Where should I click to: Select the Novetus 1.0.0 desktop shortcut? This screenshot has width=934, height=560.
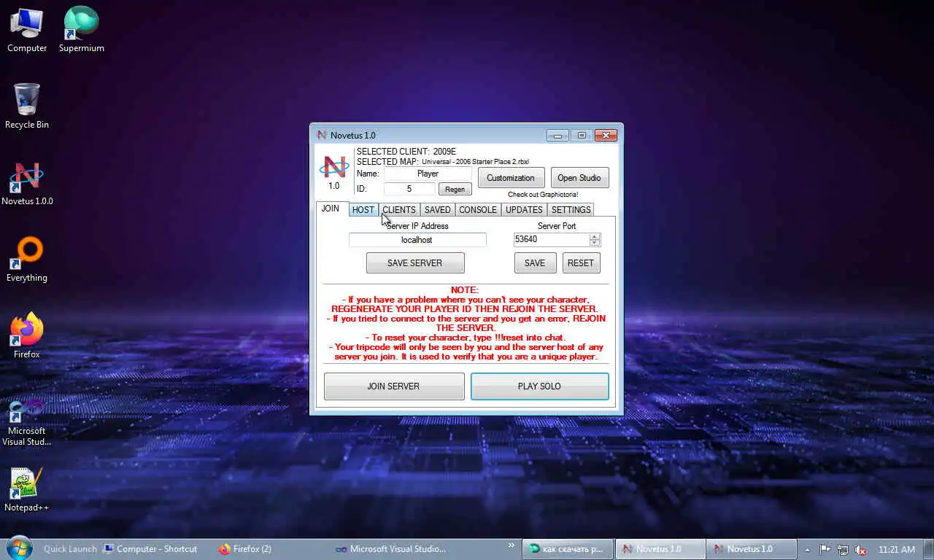pos(27,184)
